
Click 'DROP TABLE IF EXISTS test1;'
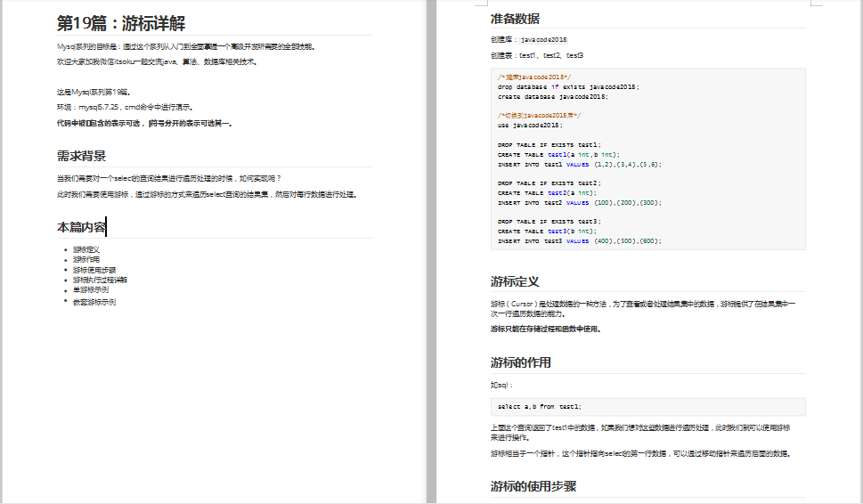point(550,145)
